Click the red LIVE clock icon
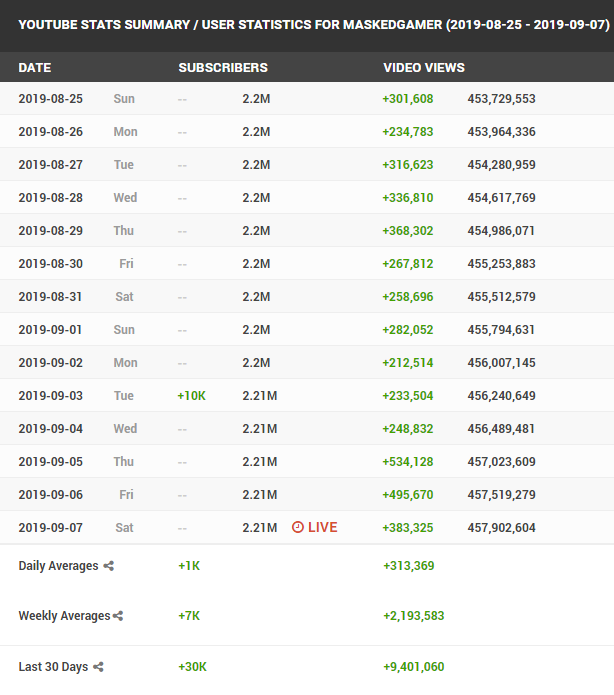This screenshot has height=695, width=614. 298,527
